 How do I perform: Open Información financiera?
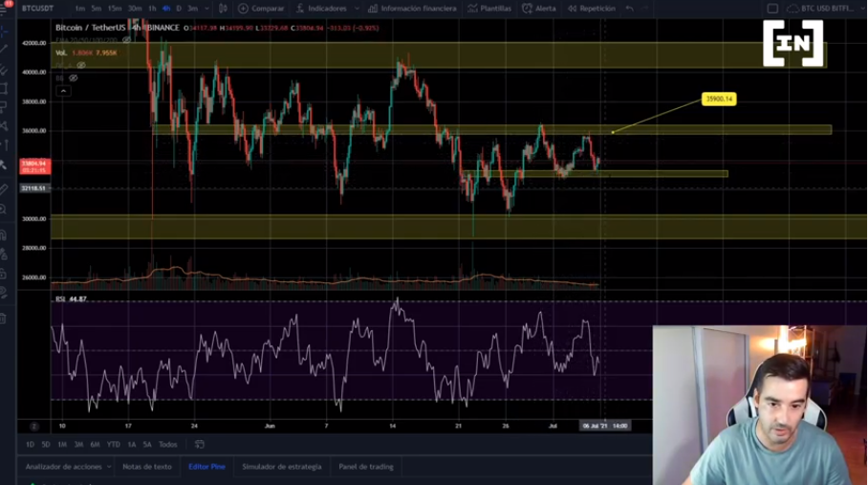tap(412, 9)
